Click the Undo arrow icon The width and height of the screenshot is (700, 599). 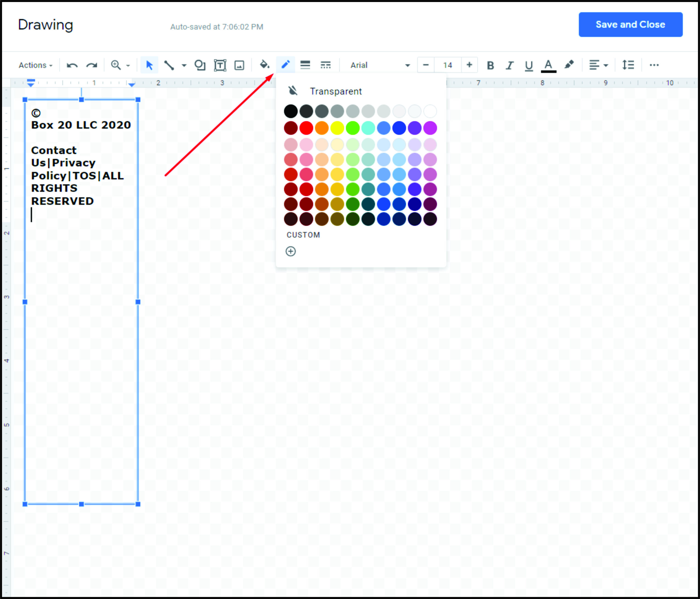click(x=72, y=65)
